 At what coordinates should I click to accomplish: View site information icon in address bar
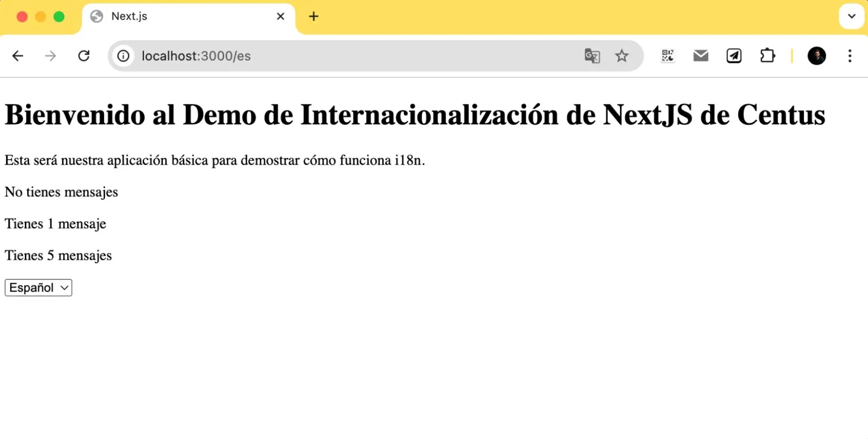tap(124, 56)
